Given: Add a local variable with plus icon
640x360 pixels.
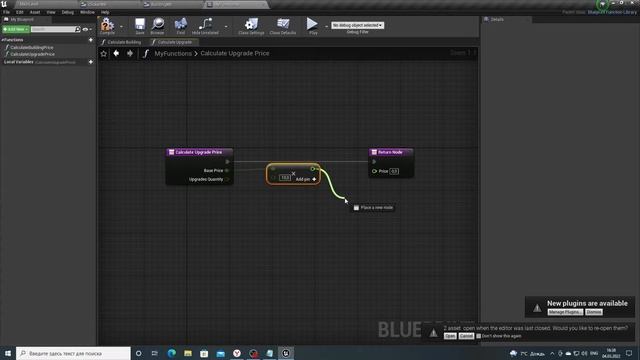Looking at the screenshot, I should [91, 62].
